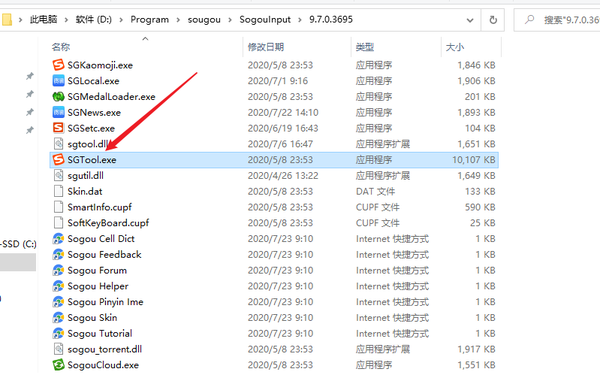The width and height of the screenshot is (600, 375).
Task: Click the SGNews.exe blue icon
Action: [x=58, y=112]
